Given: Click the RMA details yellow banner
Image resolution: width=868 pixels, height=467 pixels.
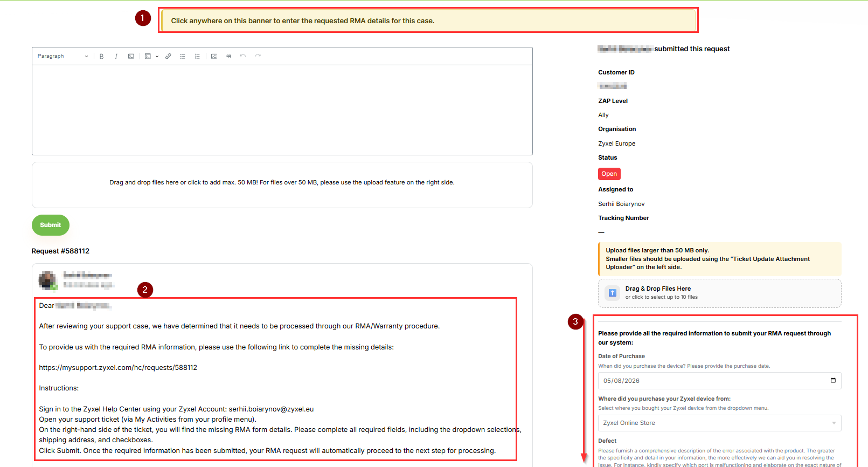Looking at the screenshot, I should [x=428, y=20].
